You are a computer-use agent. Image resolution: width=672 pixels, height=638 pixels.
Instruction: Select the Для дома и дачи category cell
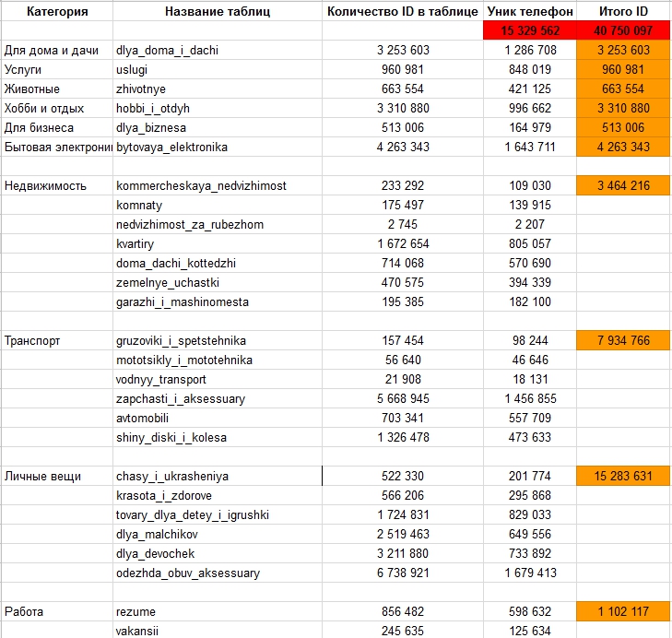point(57,50)
